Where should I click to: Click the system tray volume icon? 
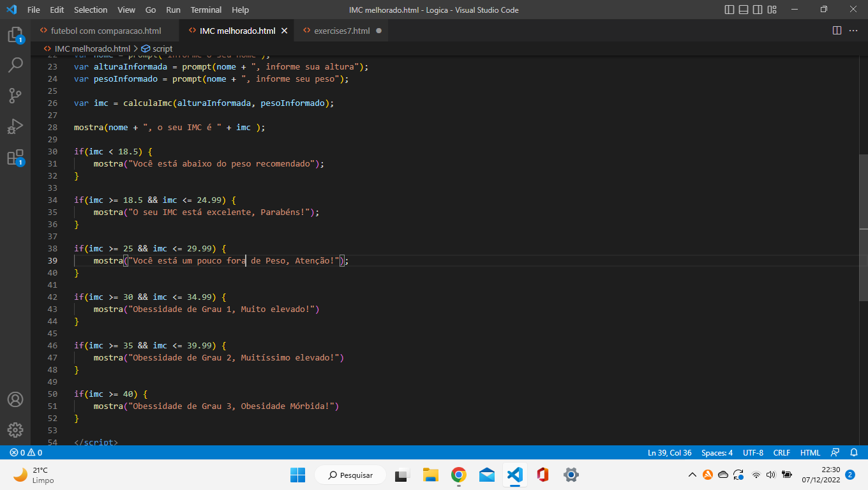770,475
